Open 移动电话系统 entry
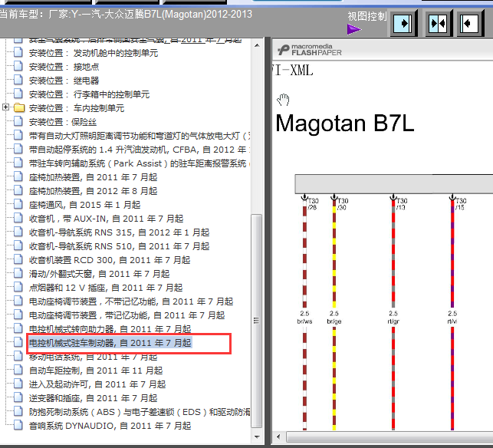The width and height of the screenshot is (493, 448). [93, 357]
